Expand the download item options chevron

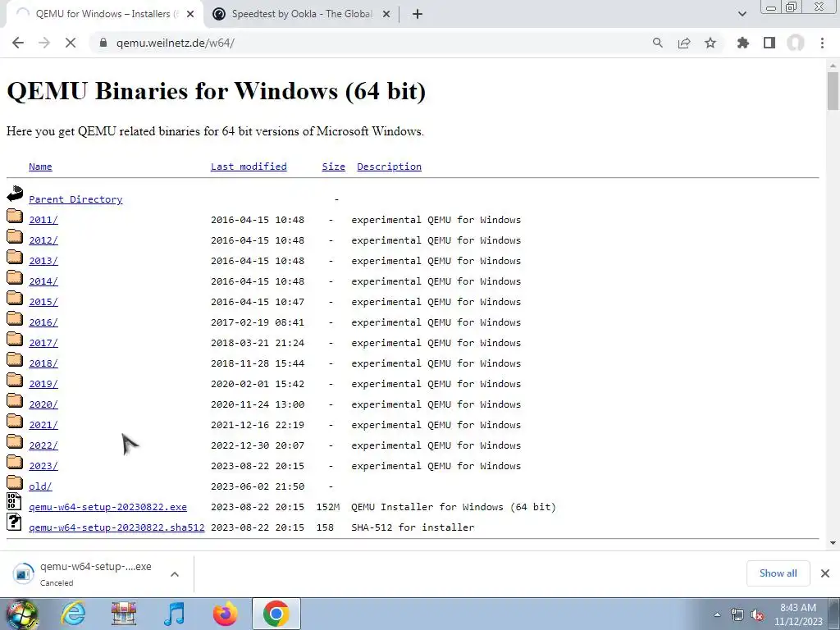click(x=174, y=573)
